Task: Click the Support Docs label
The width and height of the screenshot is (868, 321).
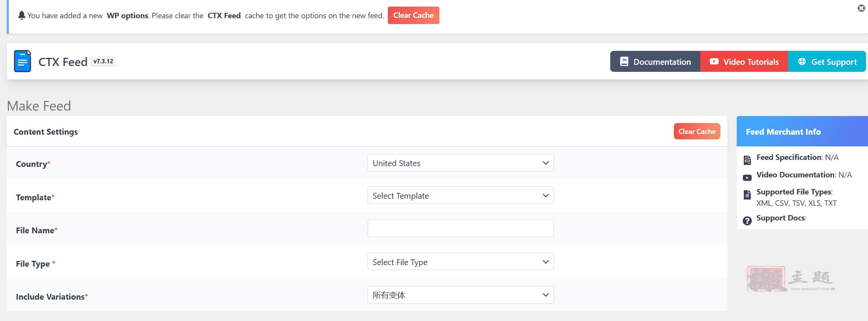Action: coord(781,218)
